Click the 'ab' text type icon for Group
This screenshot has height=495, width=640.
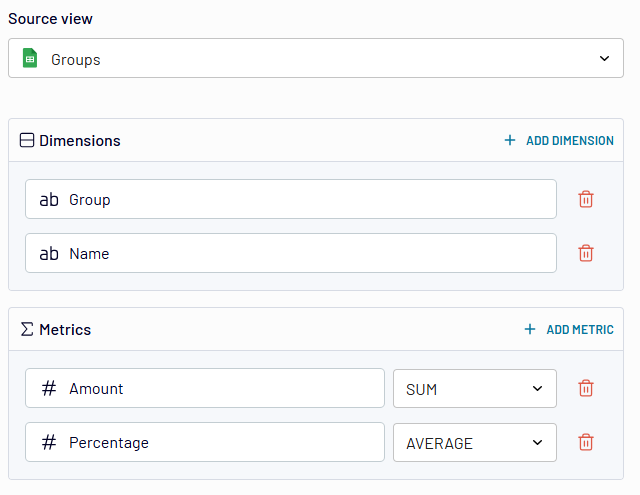pyautogui.click(x=49, y=200)
